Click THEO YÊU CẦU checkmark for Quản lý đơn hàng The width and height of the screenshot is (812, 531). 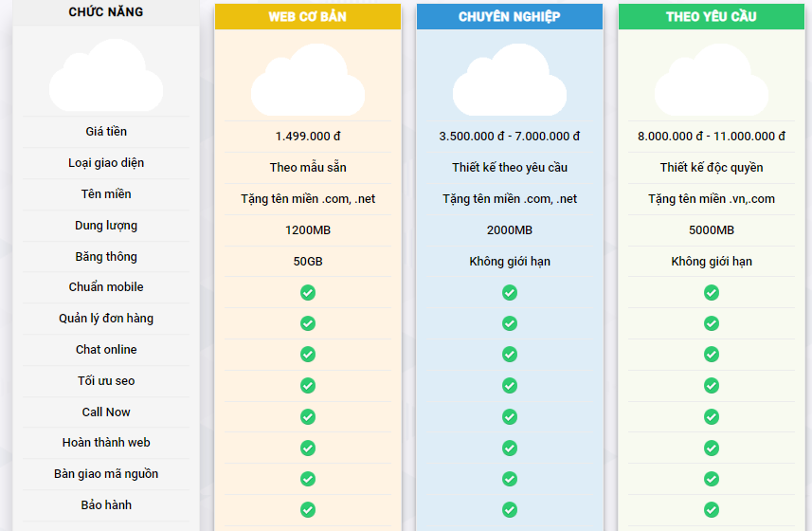click(x=712, y=323)
